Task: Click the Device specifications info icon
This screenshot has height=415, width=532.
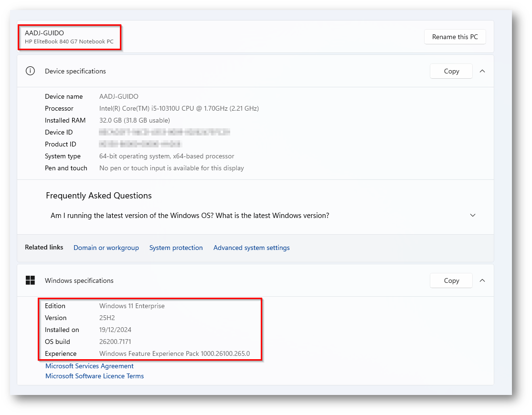Action: coord(30,71)
